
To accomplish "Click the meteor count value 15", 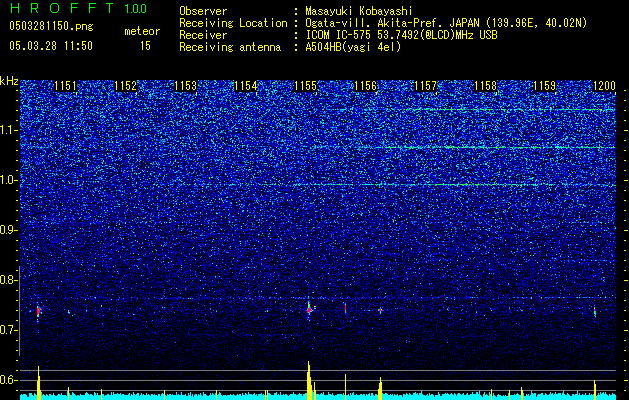I will coord(145,46).
